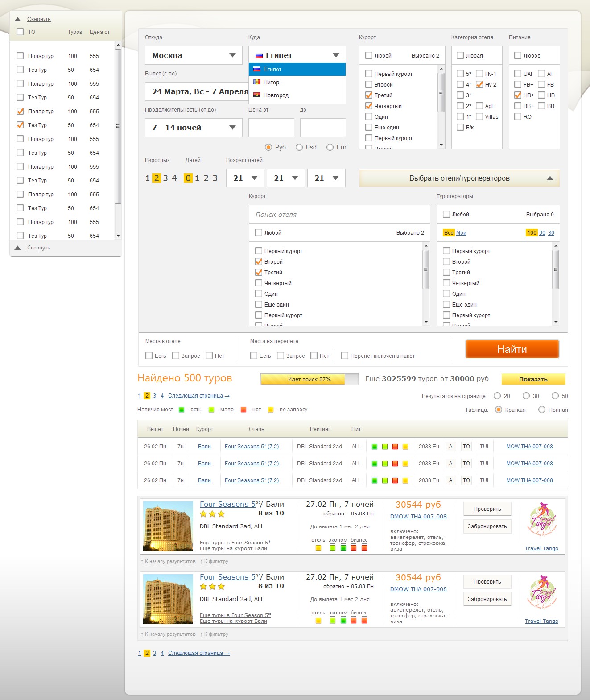Screen dimensions: 590x700
Task: Click yellow hotel availability square in first card
Action: click(x=318, y=548)
